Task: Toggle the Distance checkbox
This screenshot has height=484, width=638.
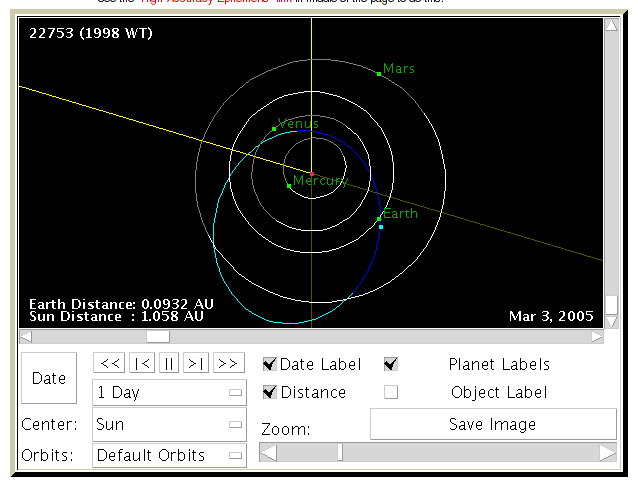Action: point(270,392)
